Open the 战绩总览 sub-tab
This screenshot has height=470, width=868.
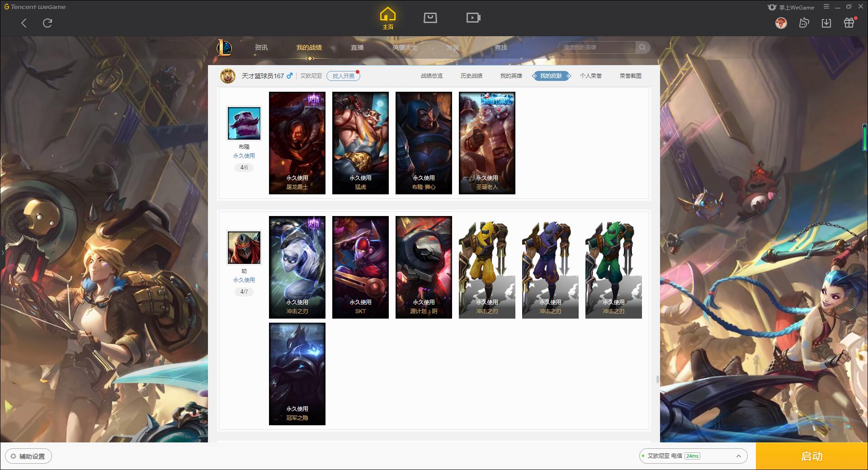pos(432,76)
